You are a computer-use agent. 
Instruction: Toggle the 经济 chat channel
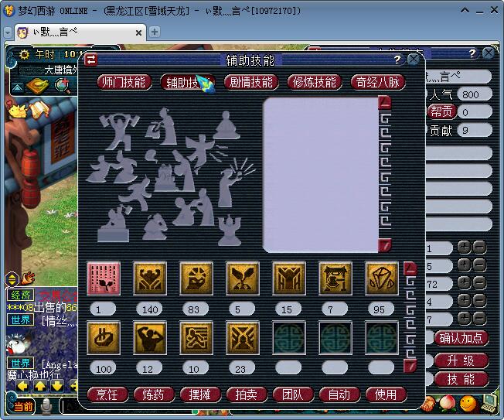coord(20,295)
